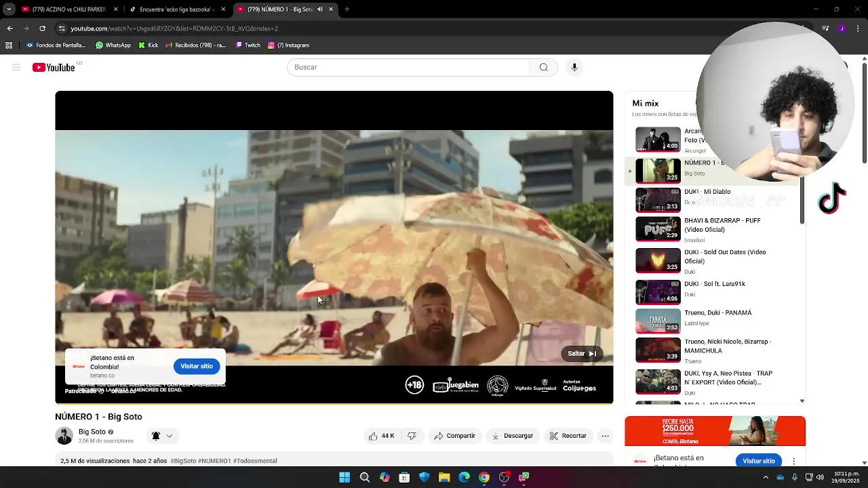The image size is (868, 488).
Task: Open the options menu of the sidebar Betano ad
Action: click(x=793, y=461)
